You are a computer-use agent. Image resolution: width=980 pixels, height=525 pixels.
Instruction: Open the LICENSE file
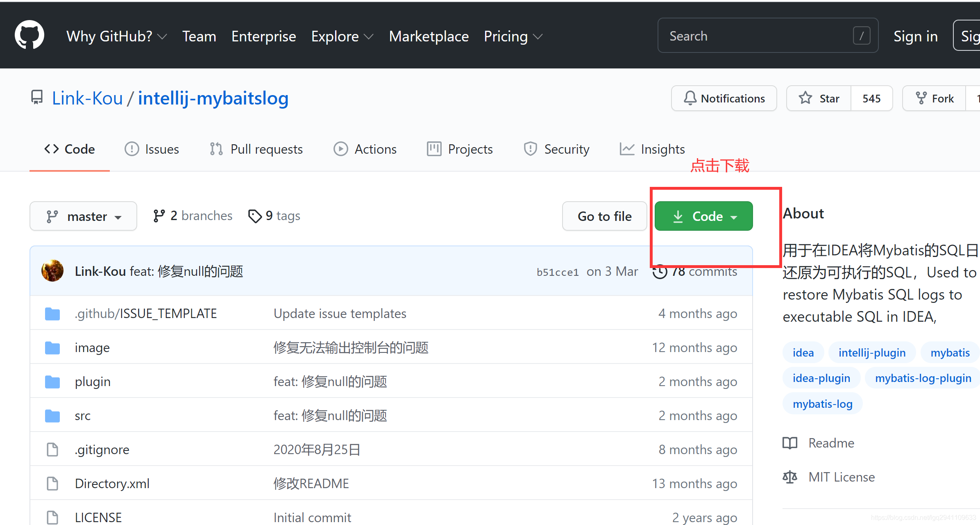click(98, 518)
